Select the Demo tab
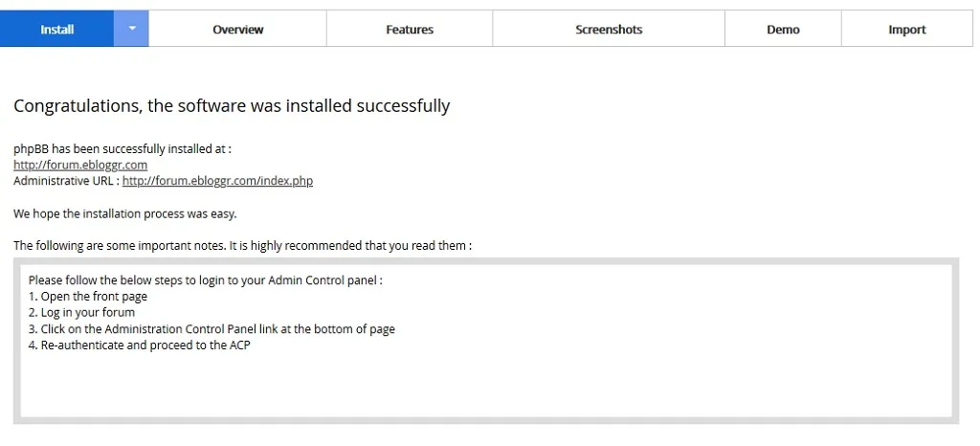The image size is (980, 446). click(783, 29)
